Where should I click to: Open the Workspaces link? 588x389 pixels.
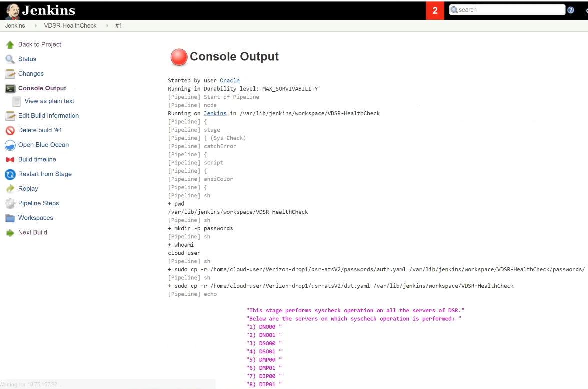[35, 218]
